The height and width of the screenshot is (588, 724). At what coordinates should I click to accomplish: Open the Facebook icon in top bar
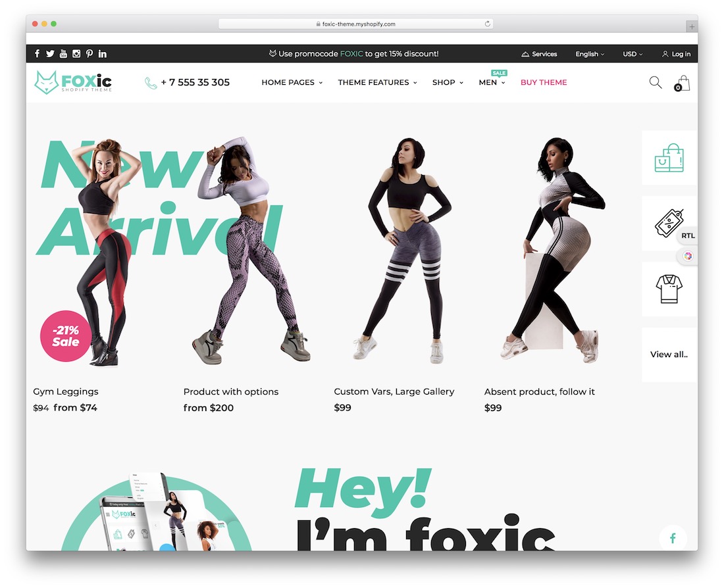point(38,53)
